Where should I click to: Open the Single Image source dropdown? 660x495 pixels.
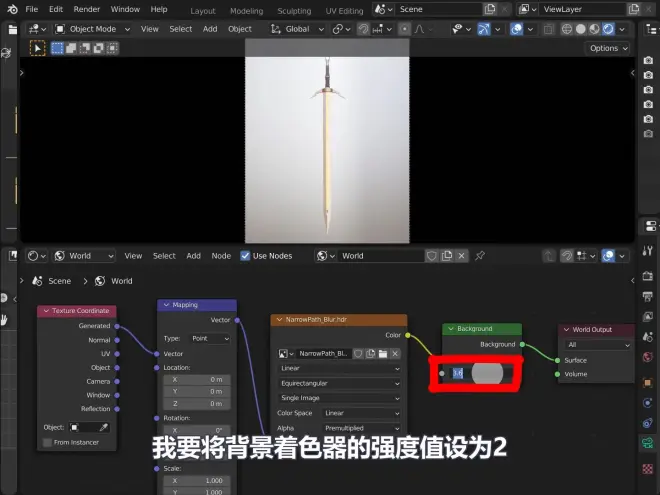339,398
